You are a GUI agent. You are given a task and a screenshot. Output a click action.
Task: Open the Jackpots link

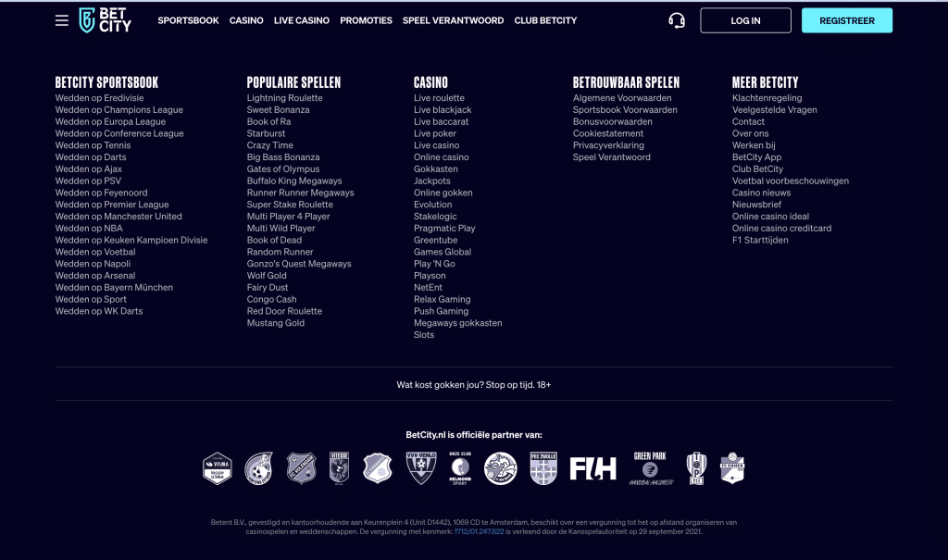[x=431, y=180]
